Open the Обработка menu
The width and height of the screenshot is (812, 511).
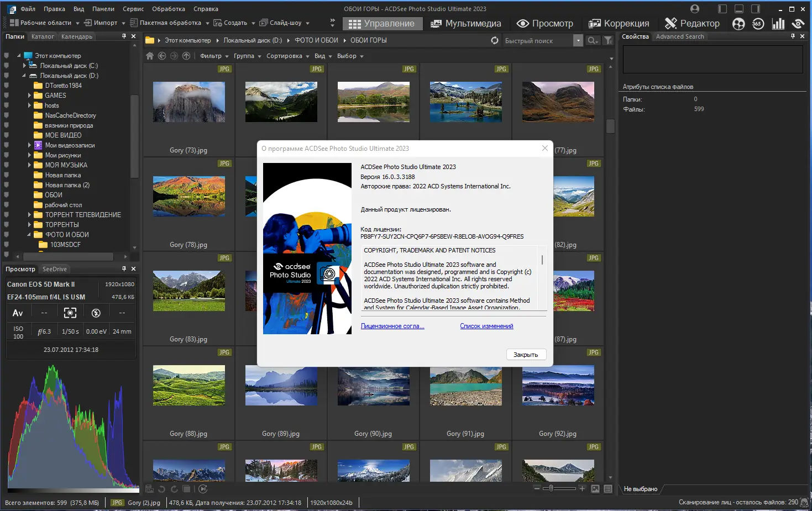click(x=169, y=9)
